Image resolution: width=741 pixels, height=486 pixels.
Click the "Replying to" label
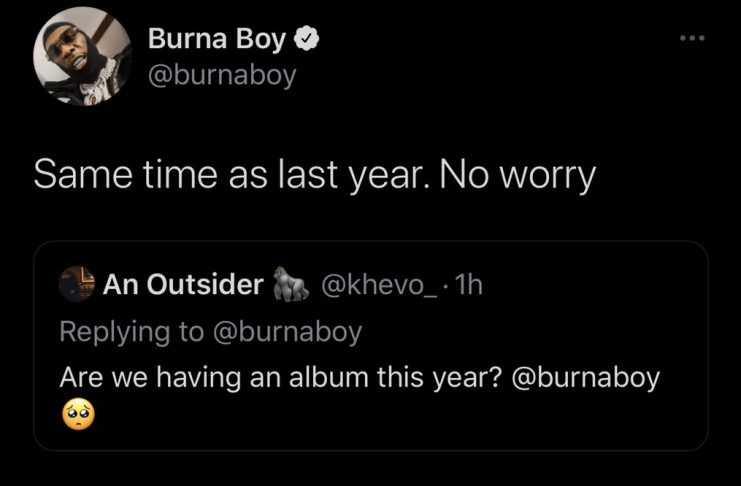[132, 332]
